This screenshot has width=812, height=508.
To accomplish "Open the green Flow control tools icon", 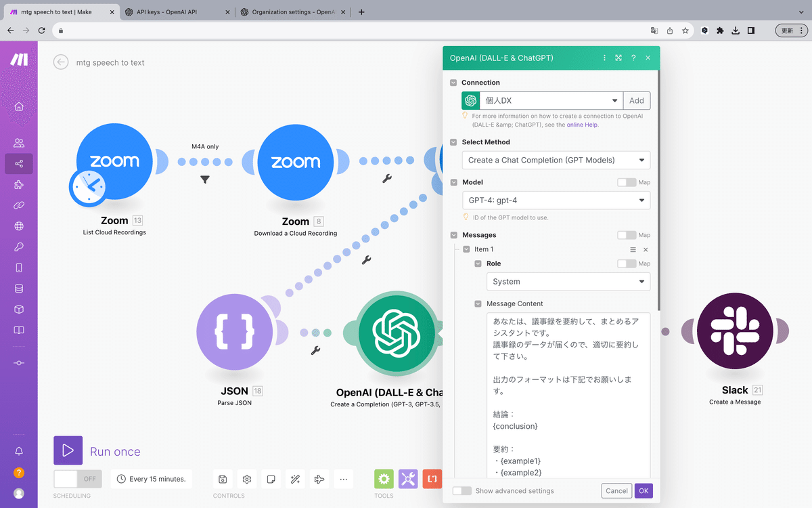I will 384,479.
